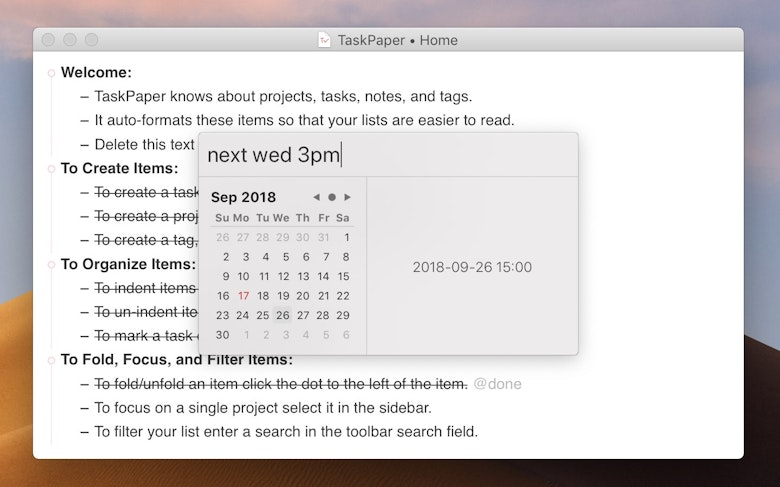
Task: Click the task about projects, tasks, notes, tags
Action: (x=283, y=97)
